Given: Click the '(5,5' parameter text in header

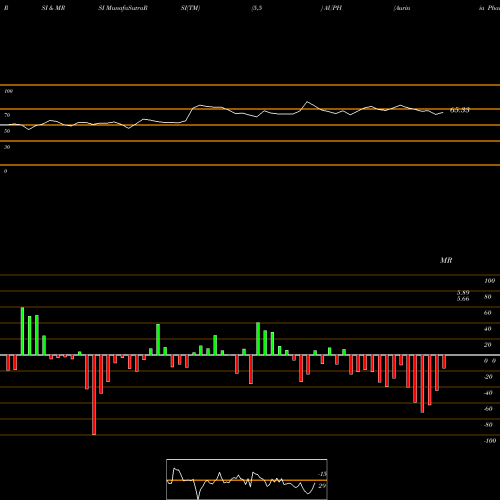Looking at the screenshot, I should click(x=257, y=8).
